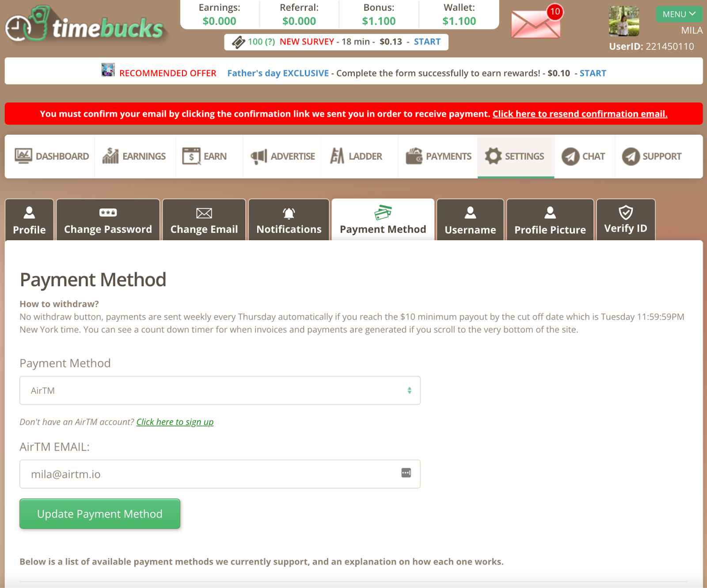Screen dimensions: 707x588
Task: Click the resend confirmation email link
Action: pos(580,114)
